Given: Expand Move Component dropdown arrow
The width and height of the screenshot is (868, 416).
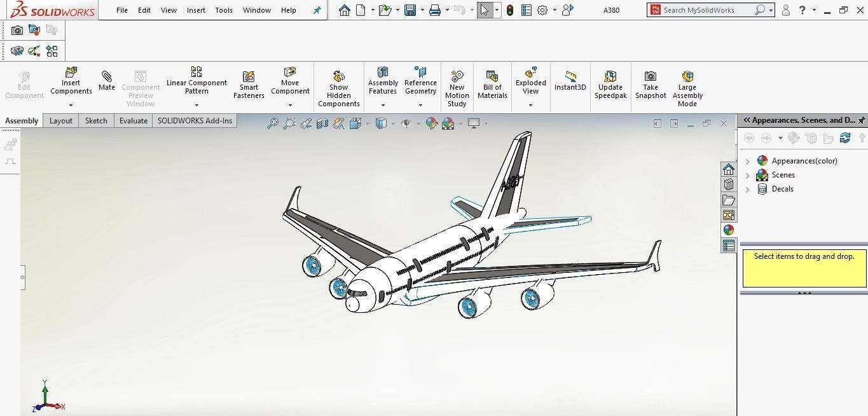Looking at the screenshot, I should click(290, 105).
